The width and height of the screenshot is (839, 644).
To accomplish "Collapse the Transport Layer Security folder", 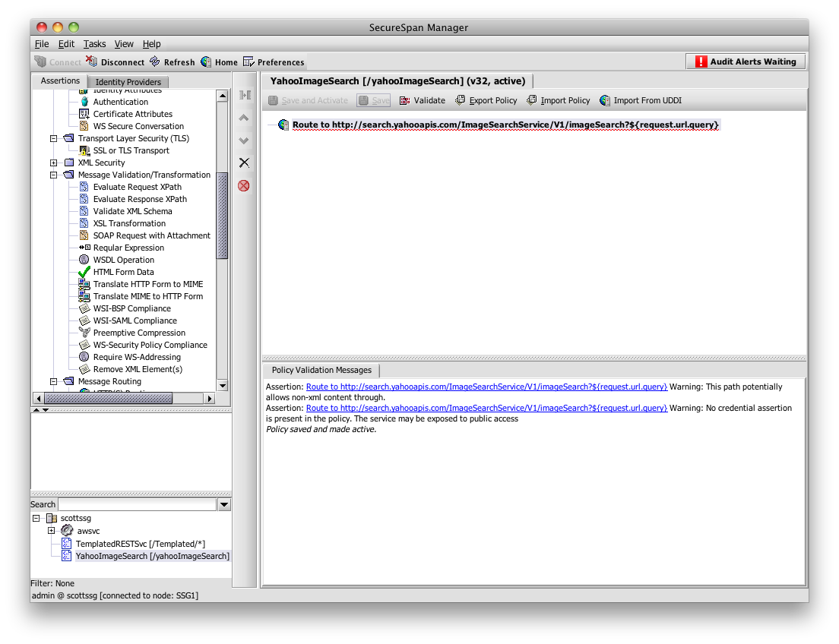I will [54, 138].
